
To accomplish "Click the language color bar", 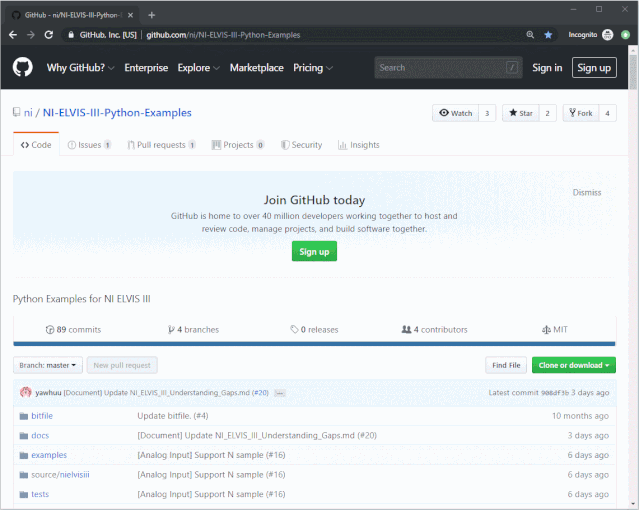I will point(314,343).
